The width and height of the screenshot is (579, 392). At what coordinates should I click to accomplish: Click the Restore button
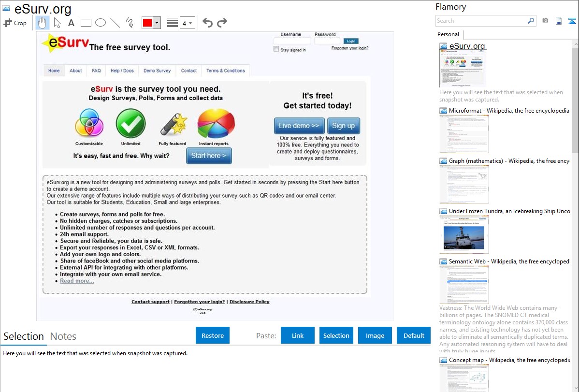click(213, 335)
